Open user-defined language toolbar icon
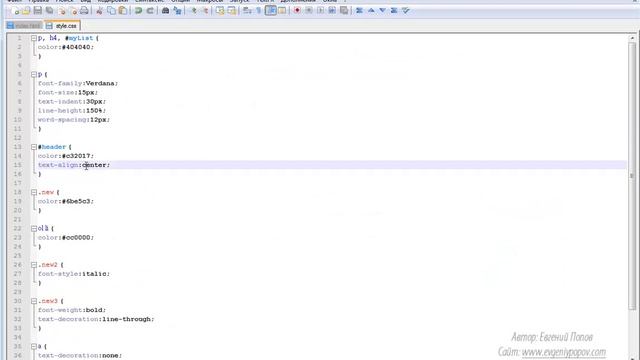 (x=282, y=11)
